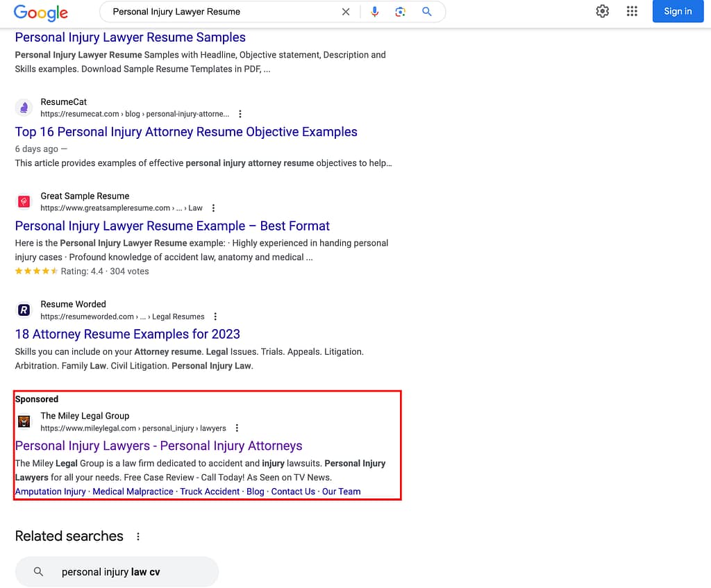Click the 6 days ago date text
The image size is (711, 588).
(x=37, y=149)
